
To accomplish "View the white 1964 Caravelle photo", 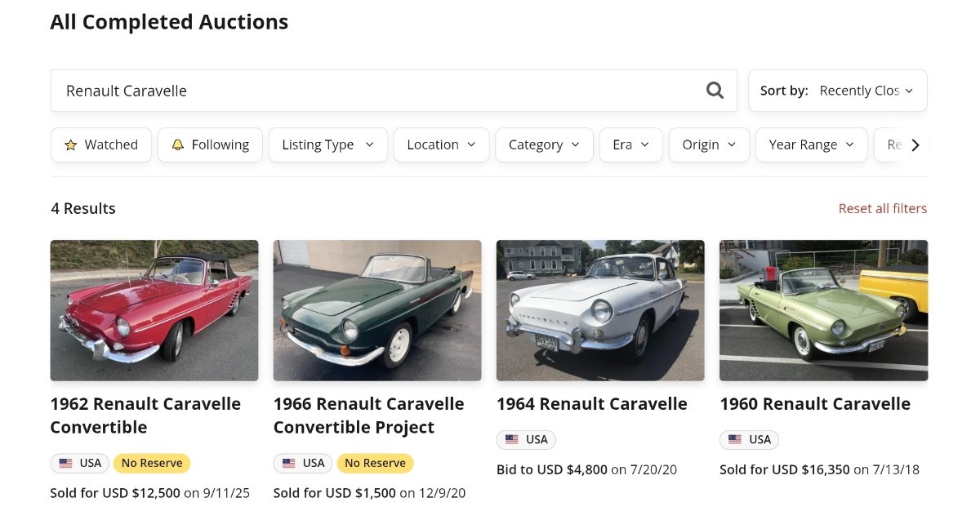I will pyautogui.click(x=600, y=310).
